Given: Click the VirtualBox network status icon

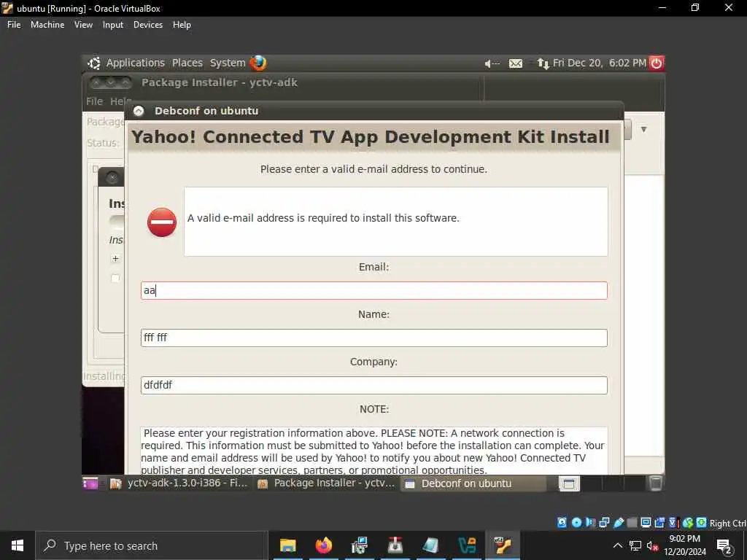Looking at the screenshot, I should (604, 523).
